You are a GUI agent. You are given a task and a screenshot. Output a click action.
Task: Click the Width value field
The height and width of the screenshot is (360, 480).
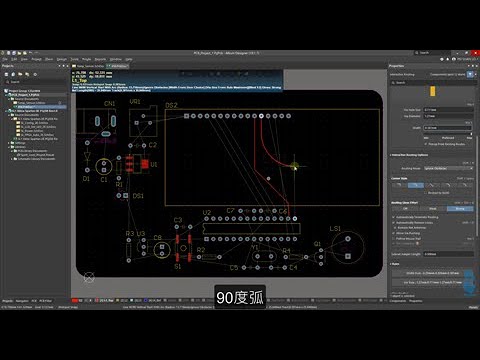click(x=448, y=128)
